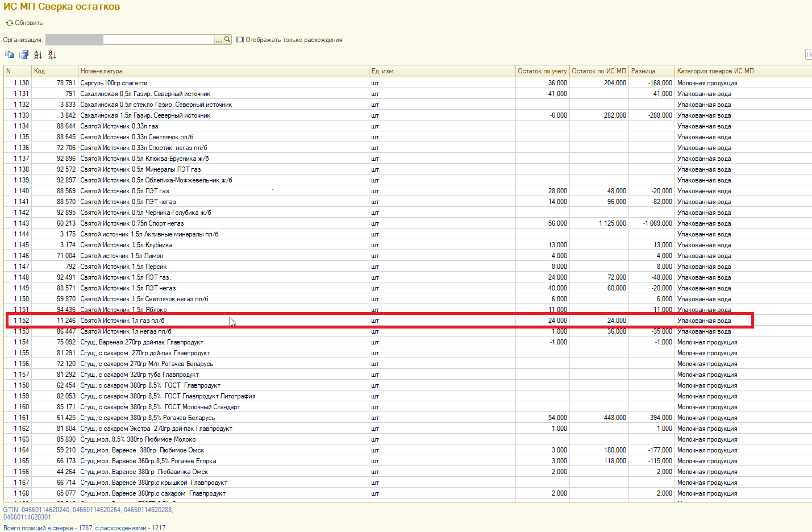The width and height of the screenshot is (812, 532).
Task: Sort ascending with the А-Я icon
Action: coord(38,55)
